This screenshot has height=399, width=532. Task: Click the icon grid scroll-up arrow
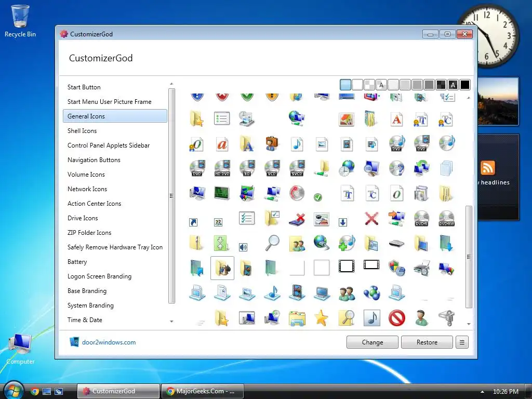point(469,98)
